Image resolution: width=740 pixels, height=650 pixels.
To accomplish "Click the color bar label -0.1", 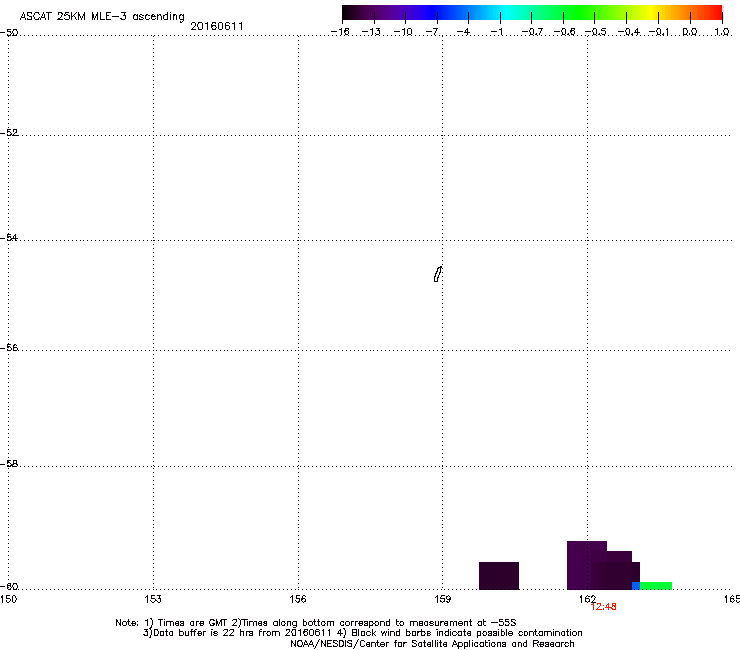I will [659, 32].
